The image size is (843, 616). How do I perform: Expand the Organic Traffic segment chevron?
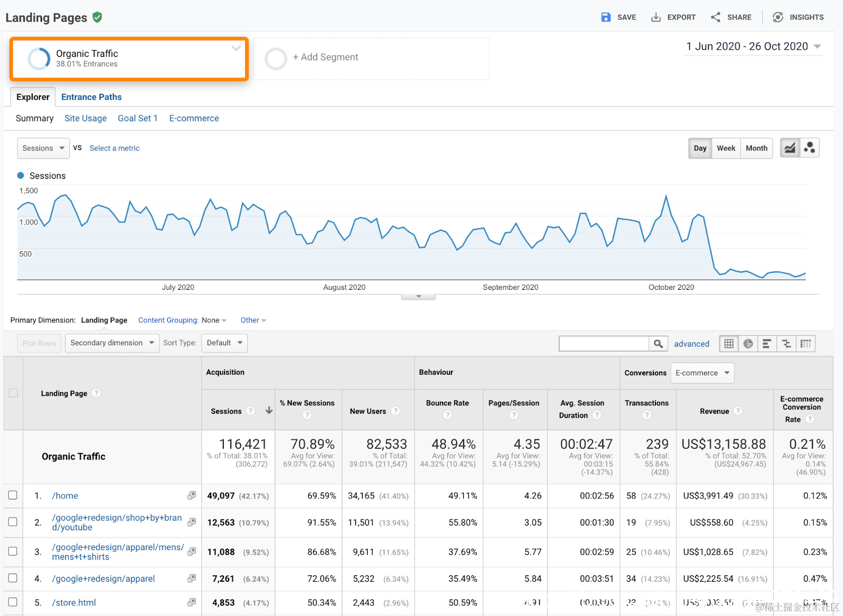point(236,48)
